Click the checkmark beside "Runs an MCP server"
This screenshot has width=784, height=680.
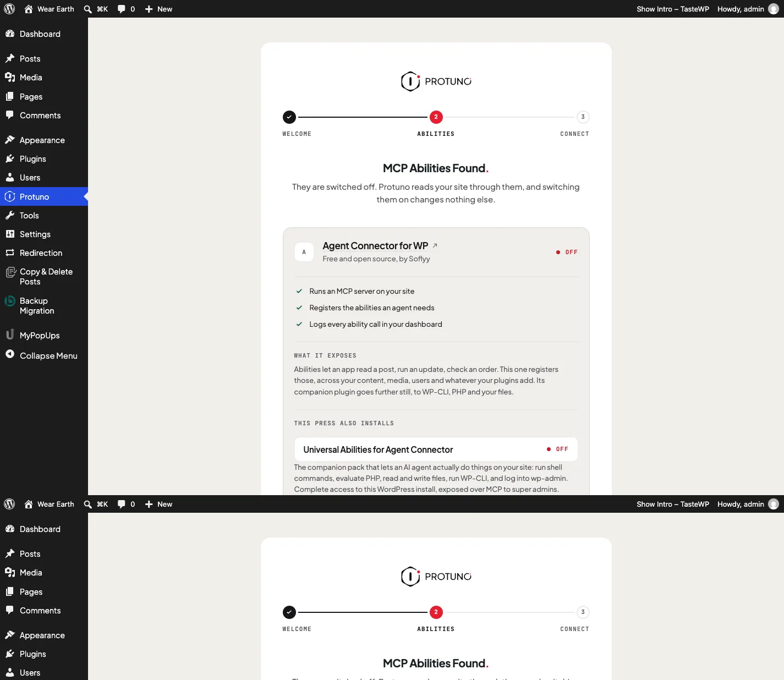click(x=299, y=291)
